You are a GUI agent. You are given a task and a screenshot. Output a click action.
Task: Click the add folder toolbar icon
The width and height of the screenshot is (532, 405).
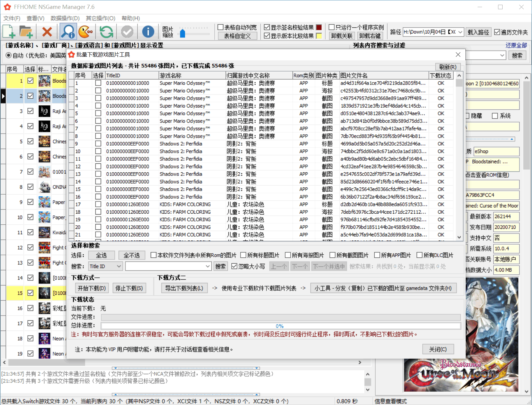[x=26, y=32]
